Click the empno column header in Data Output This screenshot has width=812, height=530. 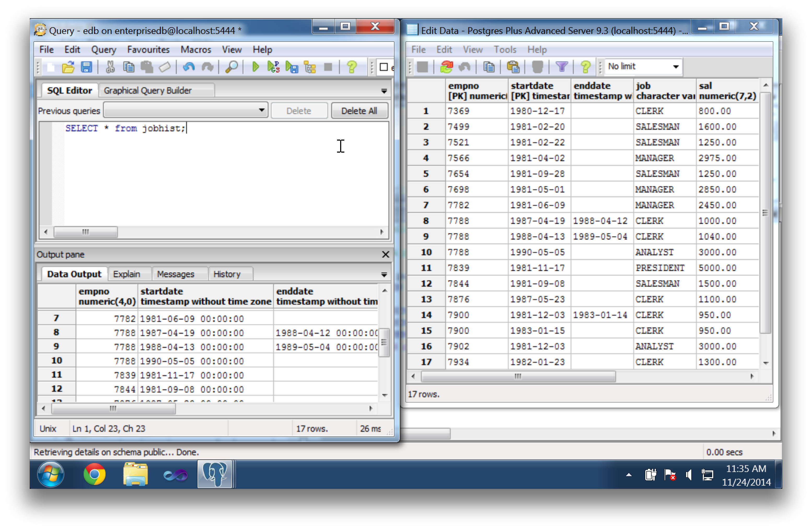(107, 296)
